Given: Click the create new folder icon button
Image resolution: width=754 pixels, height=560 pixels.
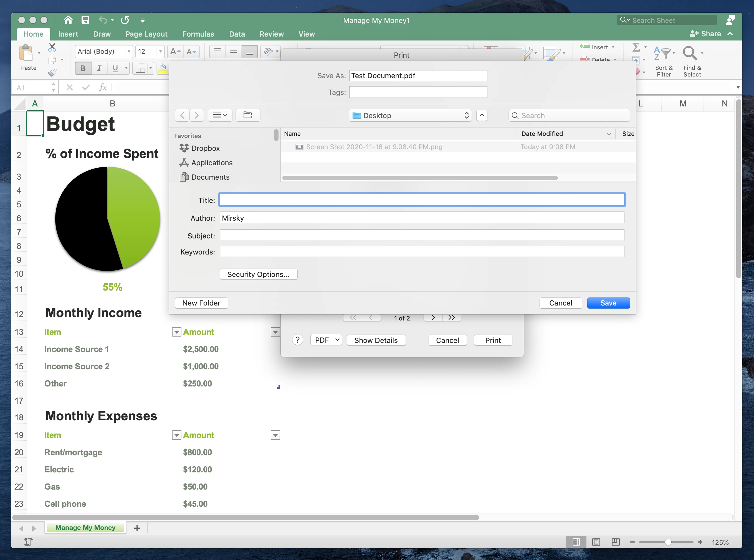Looking at the screenshot, I should (x=248, y=115).
